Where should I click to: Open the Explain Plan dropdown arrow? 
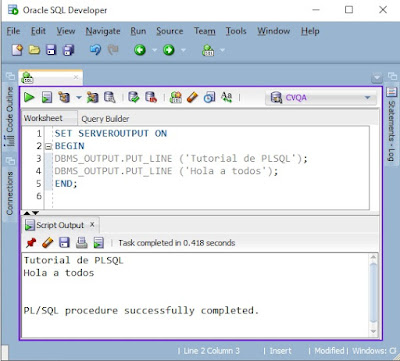point(79,98)
